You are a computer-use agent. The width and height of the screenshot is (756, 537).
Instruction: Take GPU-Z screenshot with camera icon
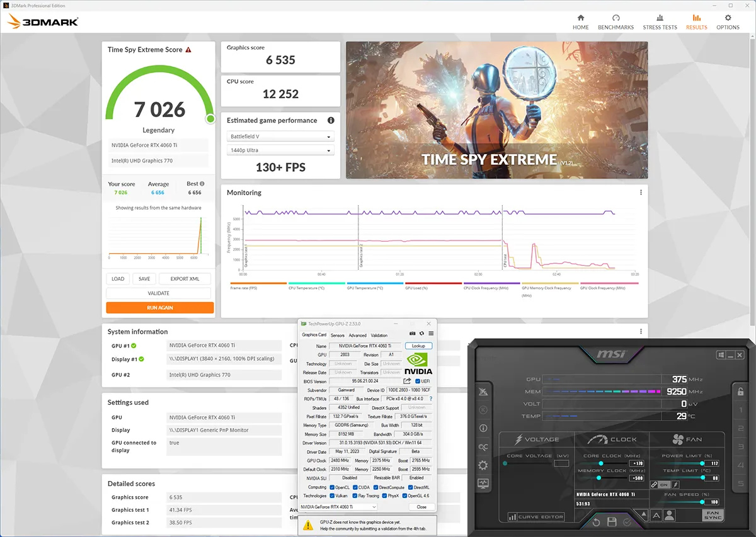click(x=412, y=333)
